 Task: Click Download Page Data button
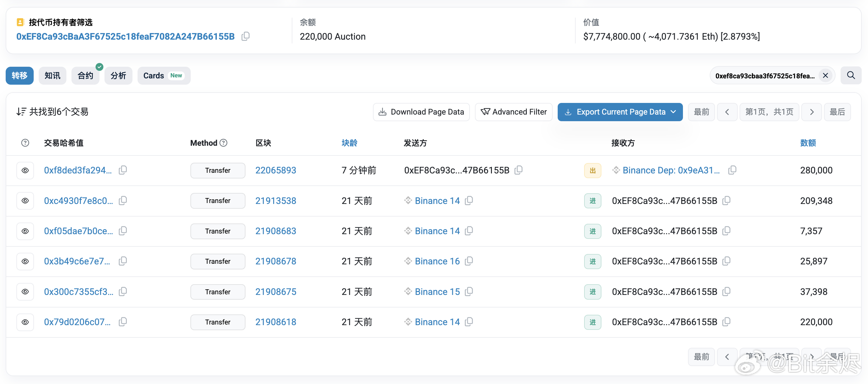click(421, 112)
